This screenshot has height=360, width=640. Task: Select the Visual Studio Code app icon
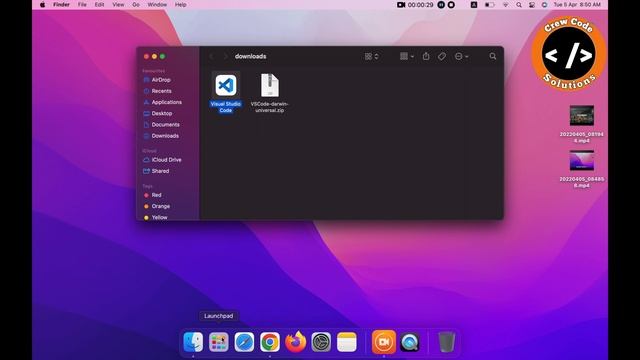(x=226, y=85)
